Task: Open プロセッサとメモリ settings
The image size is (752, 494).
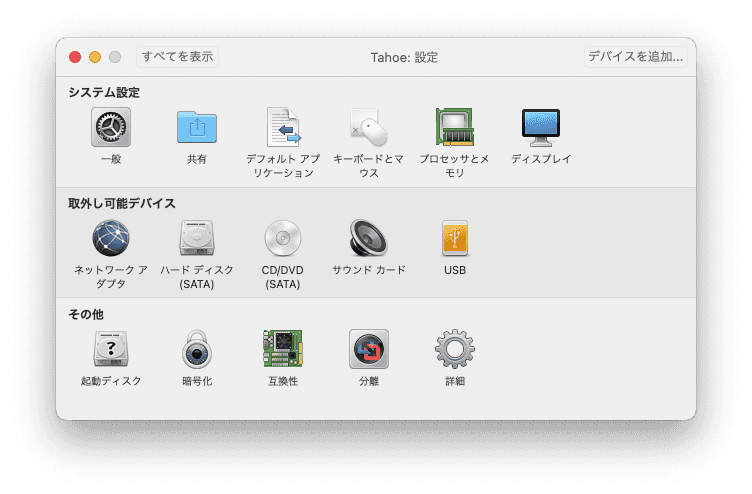Action: click(x=455, y=127)
